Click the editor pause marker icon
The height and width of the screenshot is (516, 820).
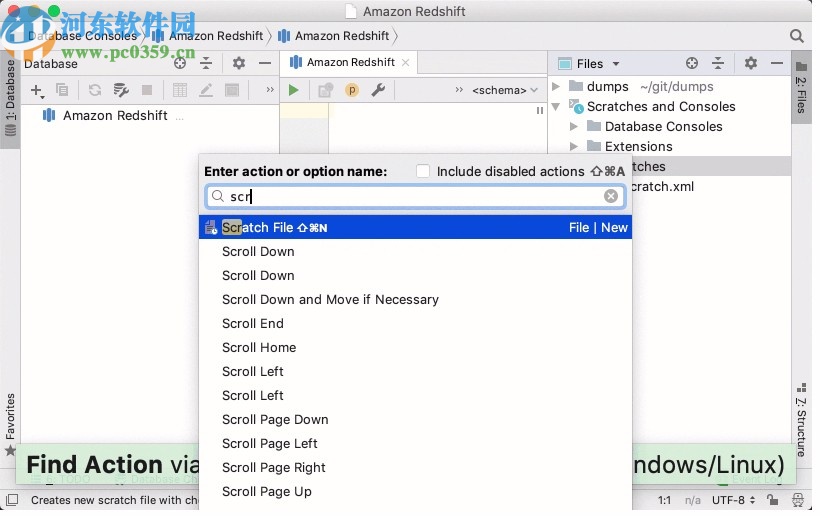click(x=539, y=111)
